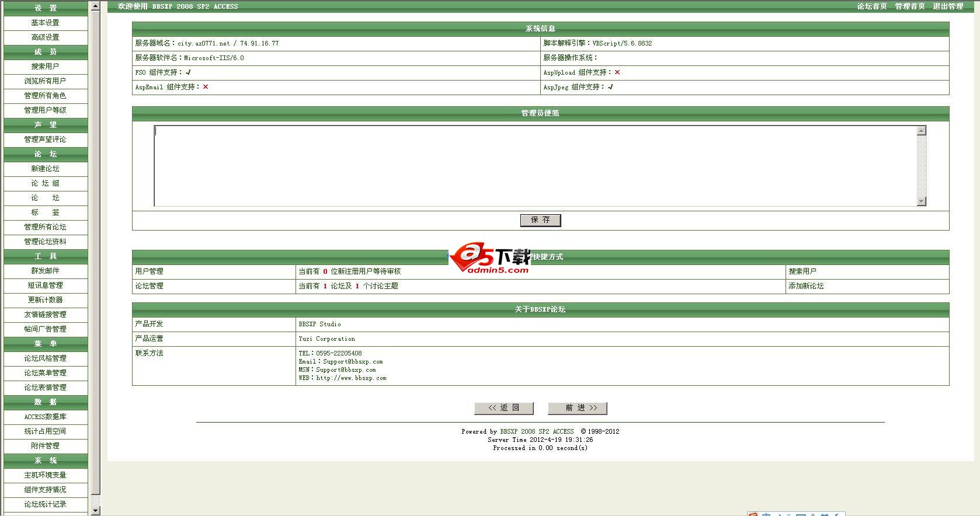Viewport: 980px width, 516px height.
Task: Click BBSXP 2008 SP2 ACCESS footer link
Action: point(537,432)
